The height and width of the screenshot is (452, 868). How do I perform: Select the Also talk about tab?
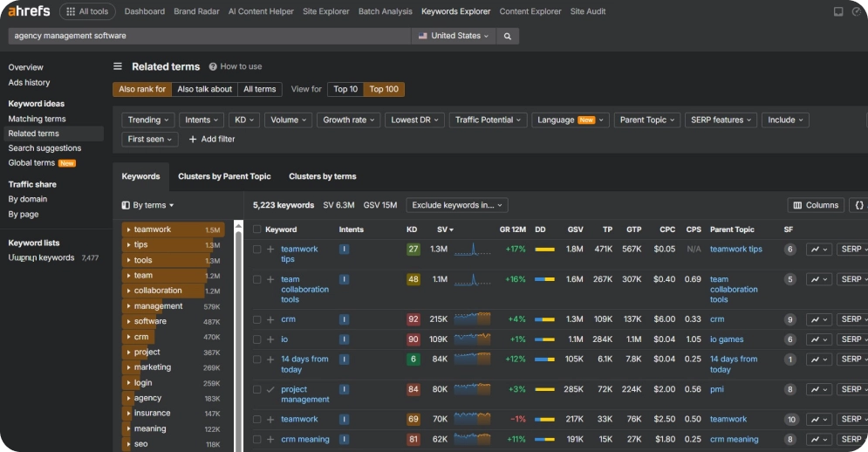[x=204, y=89]
